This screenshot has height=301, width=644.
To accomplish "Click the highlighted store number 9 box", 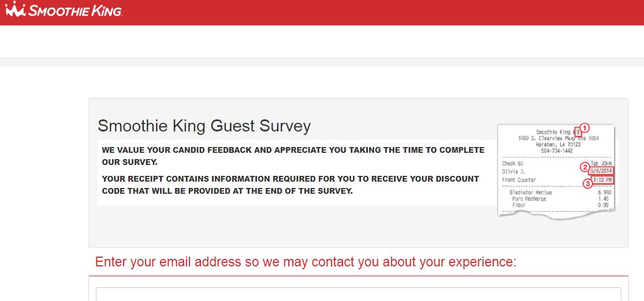I will coord(577,132).
